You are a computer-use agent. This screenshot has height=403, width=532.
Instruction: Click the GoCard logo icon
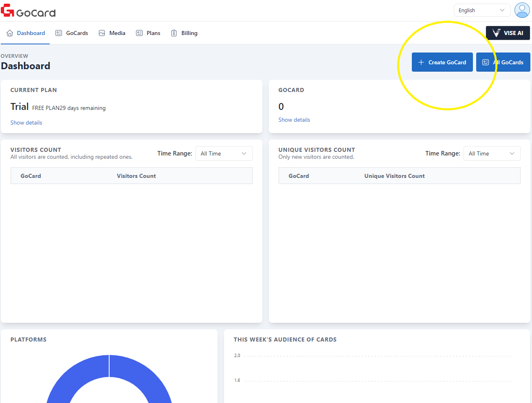point(8,11)
